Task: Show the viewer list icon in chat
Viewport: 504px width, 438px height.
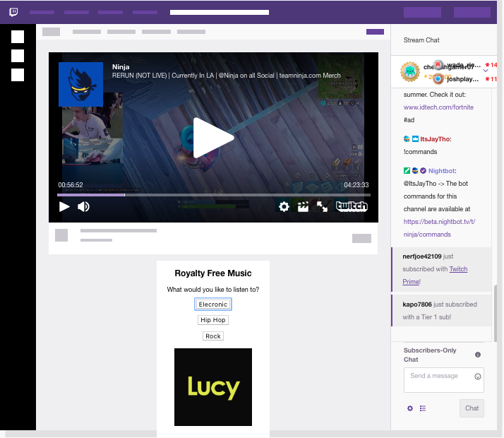Action: (x=423, y=408)
